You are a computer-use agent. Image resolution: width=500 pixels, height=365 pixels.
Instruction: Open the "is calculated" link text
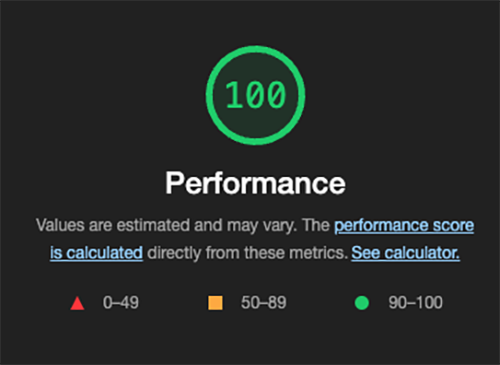(97, 253)
